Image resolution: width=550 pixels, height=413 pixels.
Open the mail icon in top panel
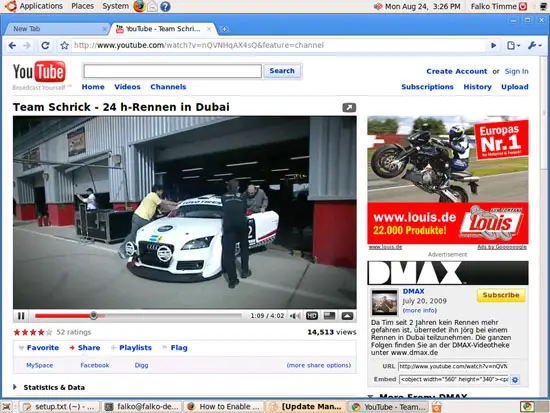[152, 6]
